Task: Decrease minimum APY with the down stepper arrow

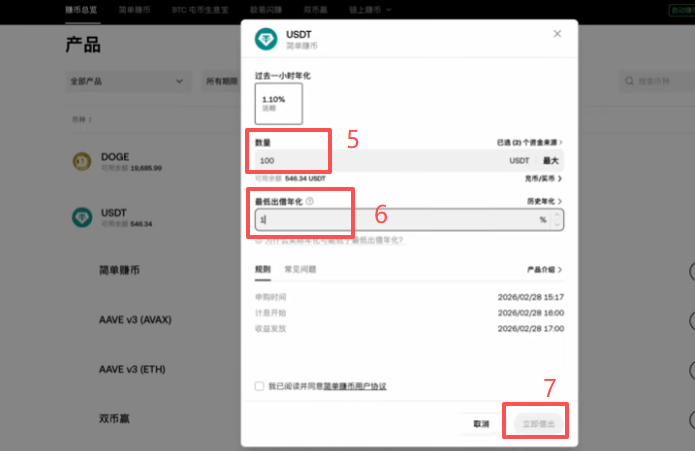Action: tap(557, 225)
